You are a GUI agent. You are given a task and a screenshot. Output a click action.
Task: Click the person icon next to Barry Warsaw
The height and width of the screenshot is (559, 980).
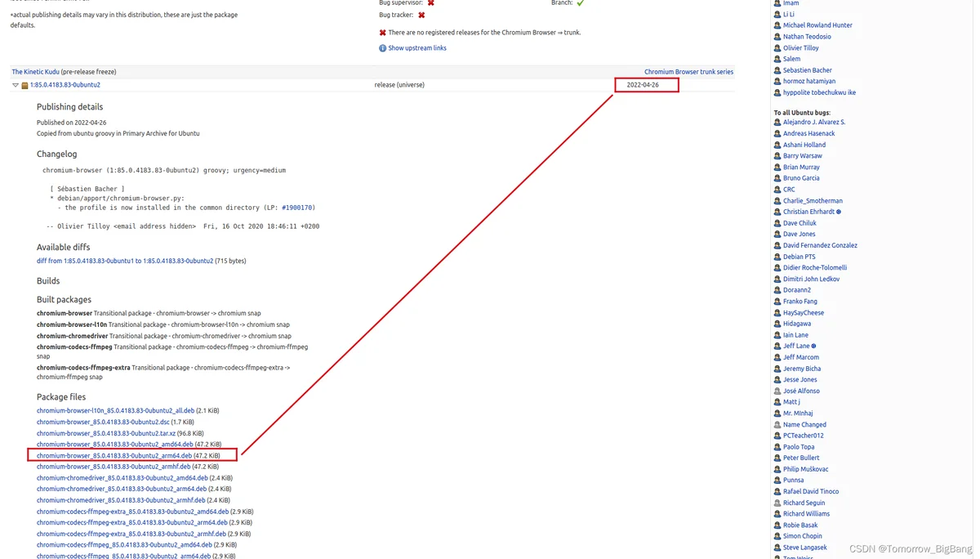coord(777,156)
